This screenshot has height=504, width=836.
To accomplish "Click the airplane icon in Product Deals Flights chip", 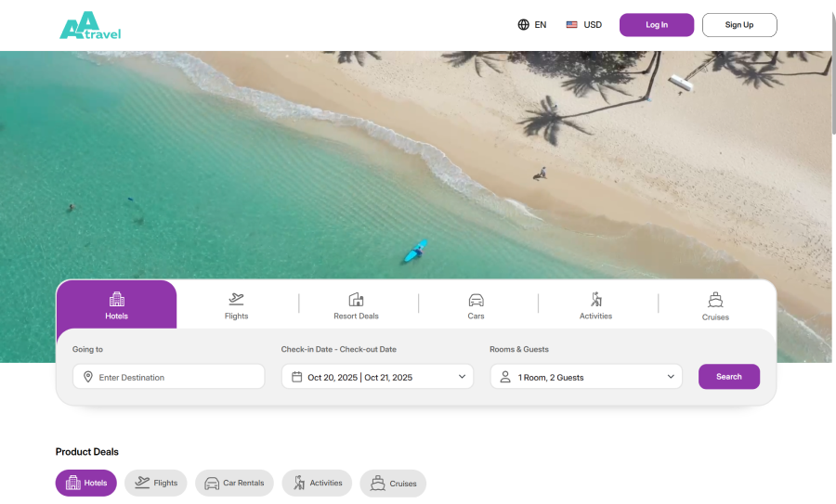I will [x=142, y=482].
